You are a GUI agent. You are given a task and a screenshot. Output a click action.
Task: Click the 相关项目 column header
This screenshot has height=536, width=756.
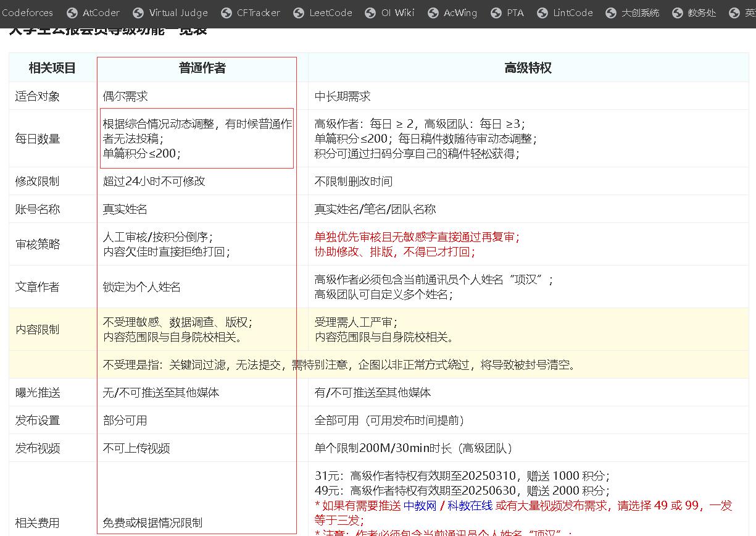[52, 68]
